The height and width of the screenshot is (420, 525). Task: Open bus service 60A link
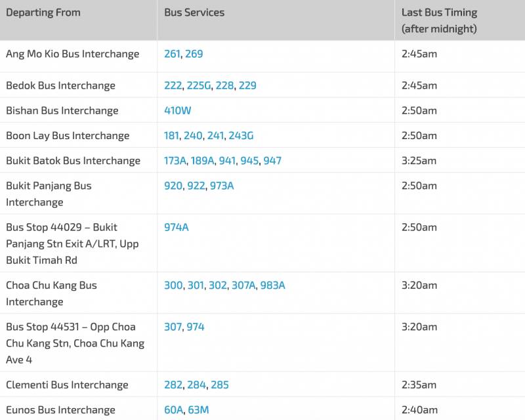pyautogui.click(x=174, y=410)
